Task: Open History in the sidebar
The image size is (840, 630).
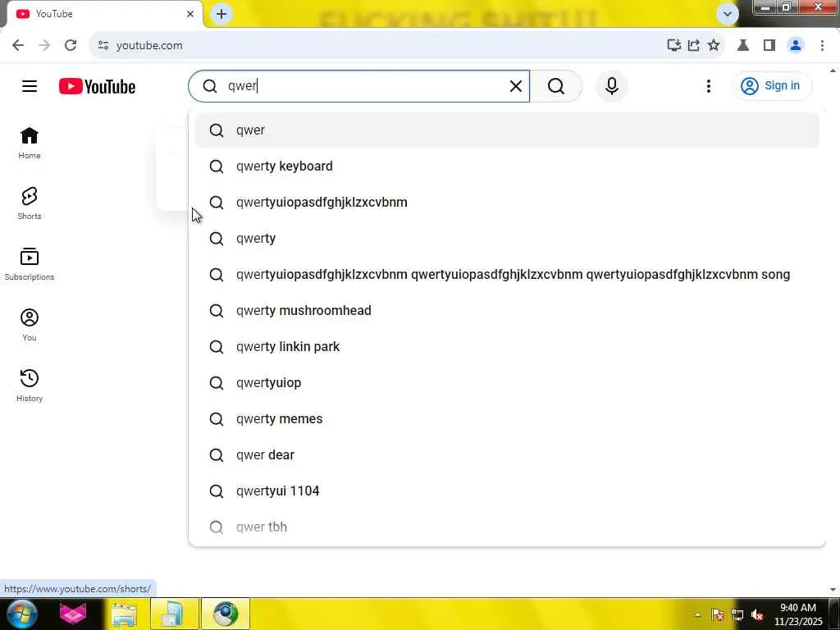Action: click(30, 386)
